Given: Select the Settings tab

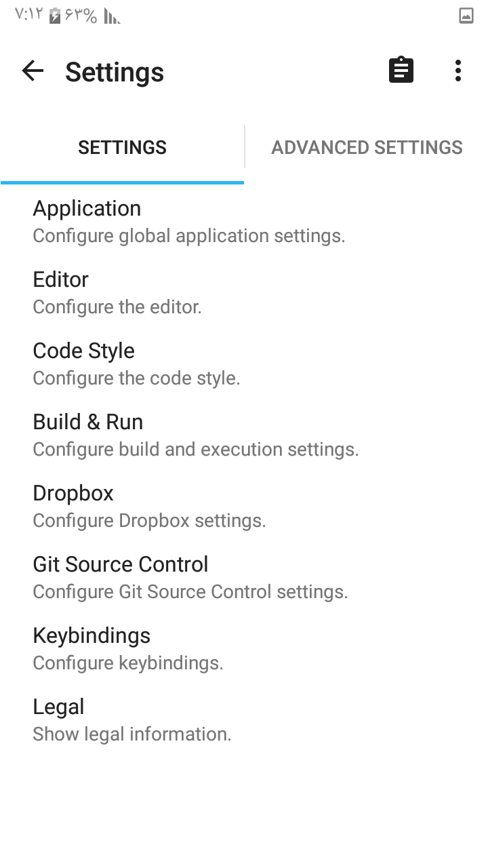Looking at the screenshot, I should [122, 147].
